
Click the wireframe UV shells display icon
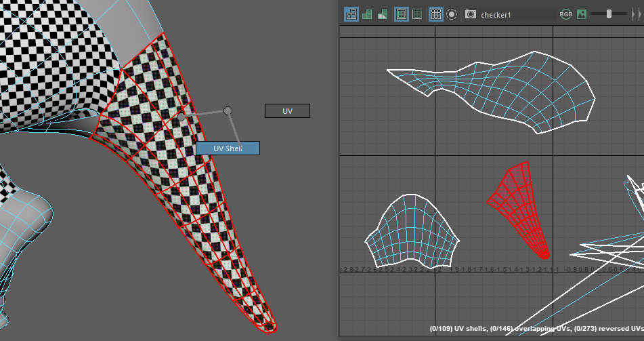click(x=351, y=14)
